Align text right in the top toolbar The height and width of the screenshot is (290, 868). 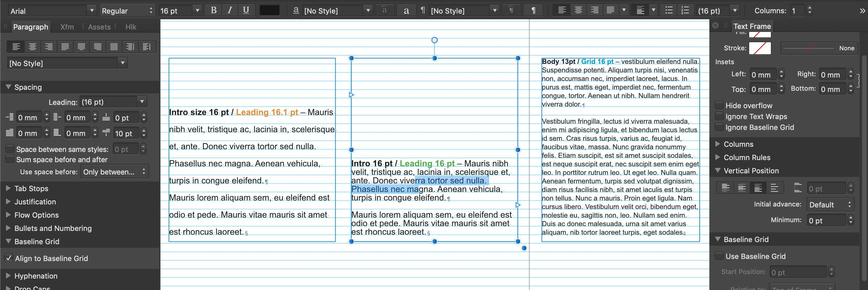coord(594,11)
